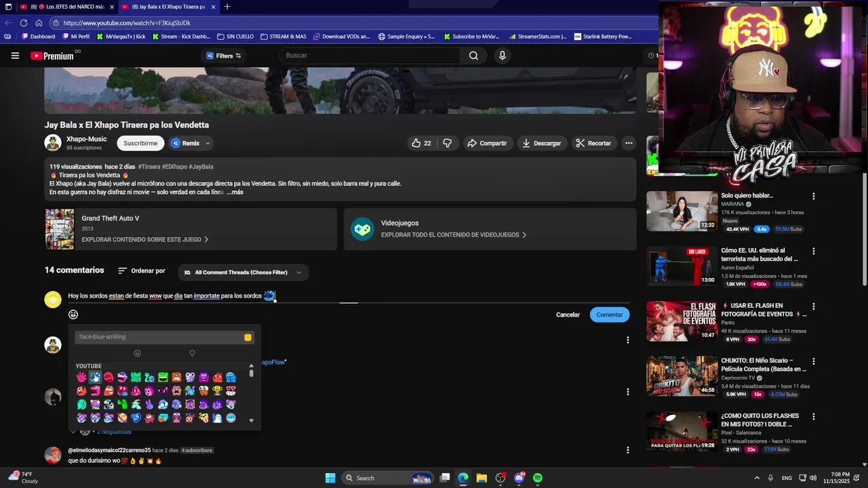The image size is (868, 488).
Task: Open the Mi Perfil bookmark
Action: click(75, 37)
